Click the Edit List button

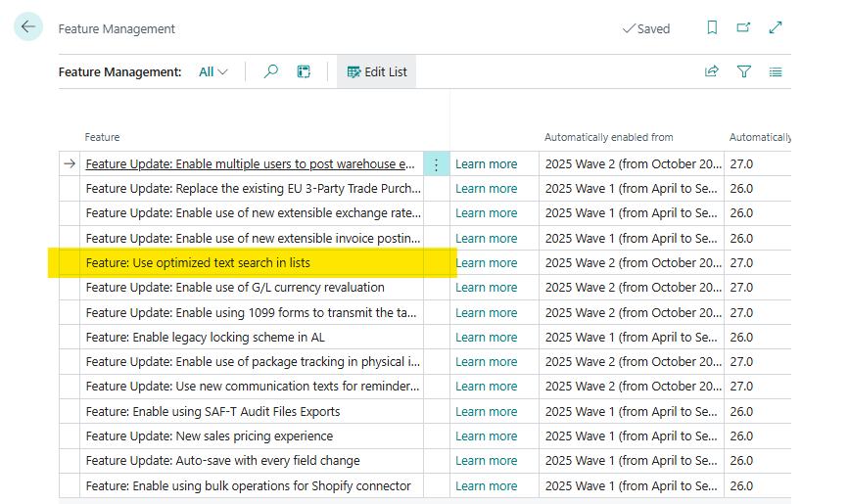click(x=377, y=71)
